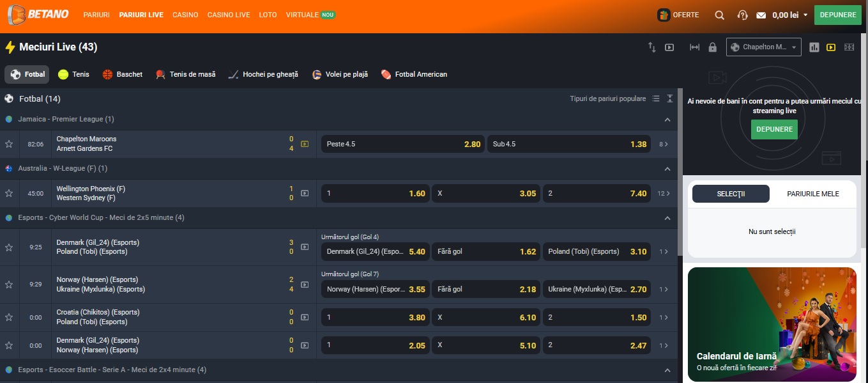Open the customer support headset icon

[742, 15]
